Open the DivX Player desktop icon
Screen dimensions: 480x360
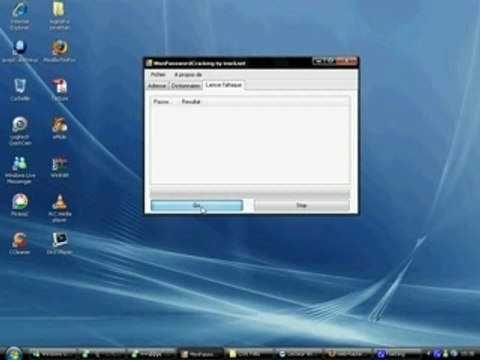point(59,243)
